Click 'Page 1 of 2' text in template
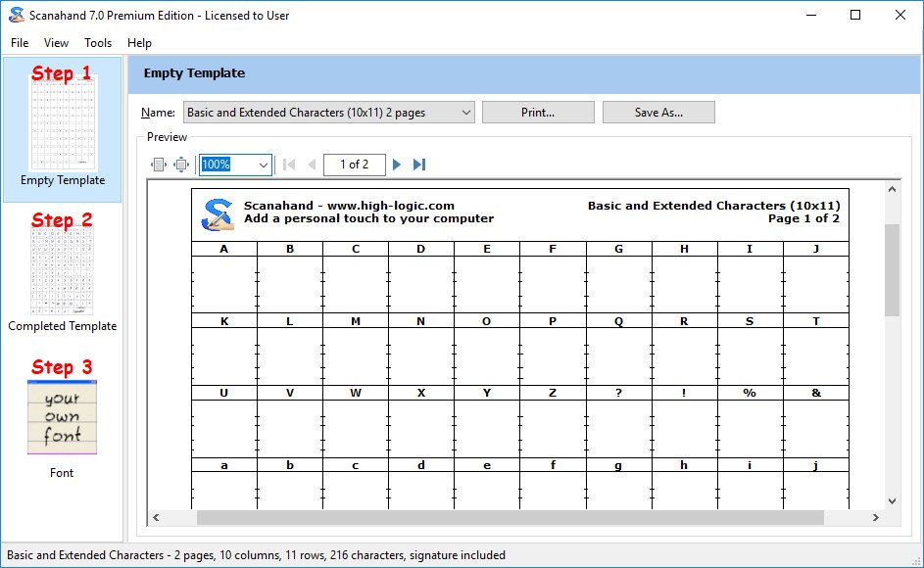Screen dimensions: 924x568 [x=803, y=218]
